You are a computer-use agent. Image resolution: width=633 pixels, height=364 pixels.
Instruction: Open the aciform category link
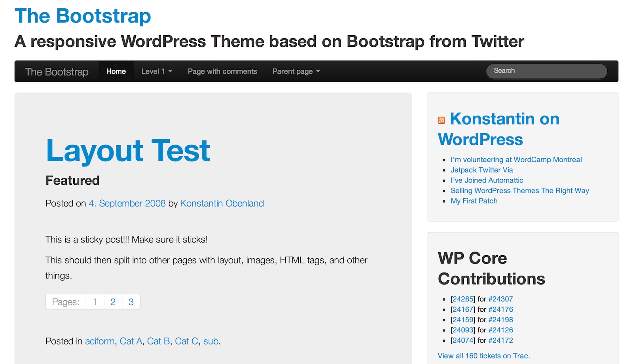100,341
